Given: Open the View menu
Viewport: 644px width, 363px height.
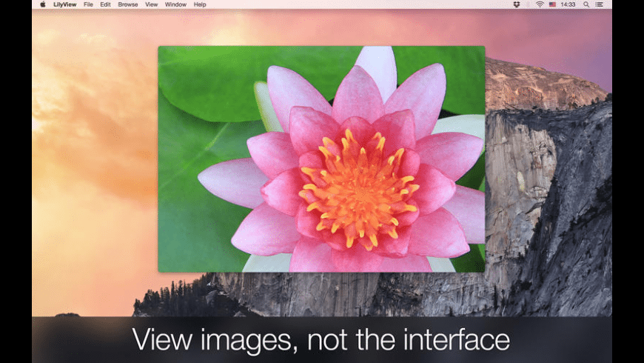Looking at the screenshot, I should pos(152,4).
